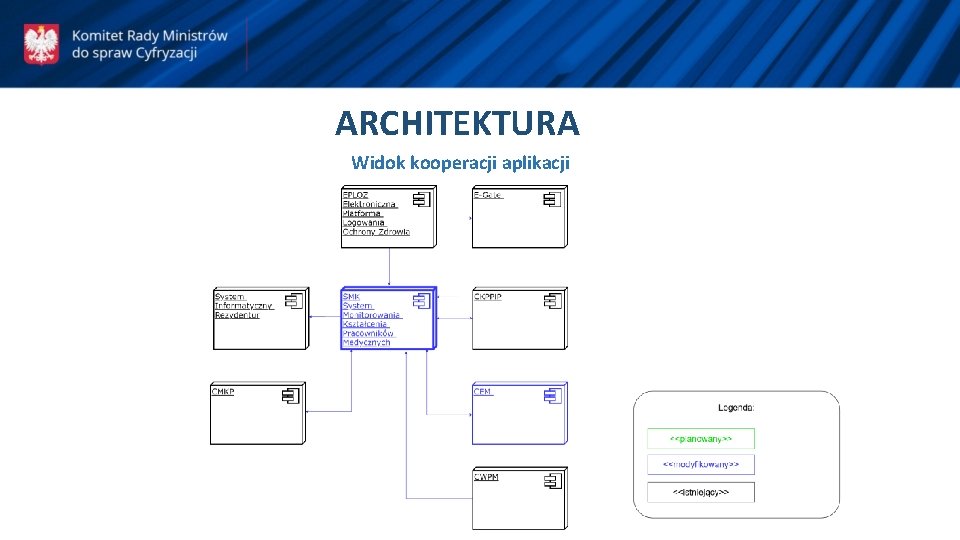The width and height of the screenshot is (960, 540).
Task: Click the ARCHITEKTURA slide title
Action: (x=457, y=123)
